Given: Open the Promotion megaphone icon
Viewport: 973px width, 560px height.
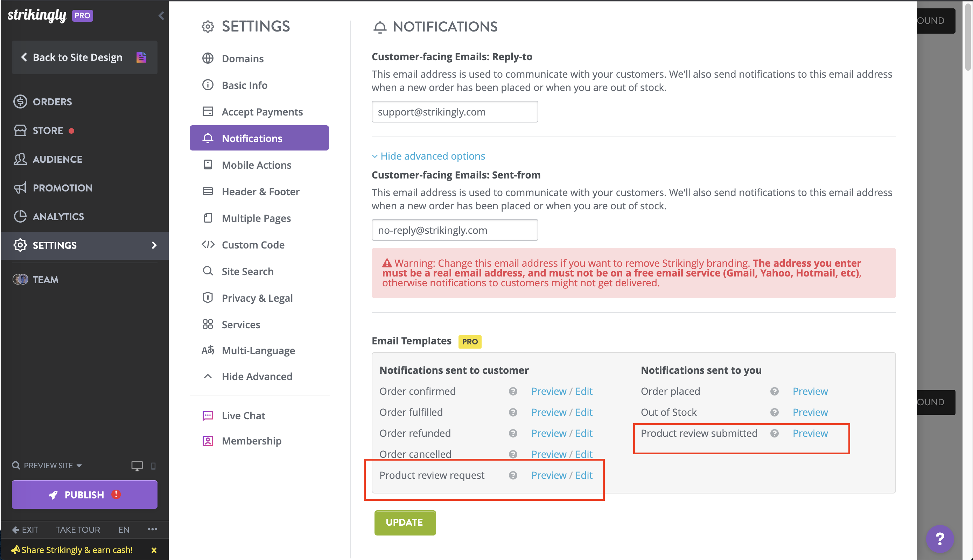Looking at the screenshot, I should [20, 188].
